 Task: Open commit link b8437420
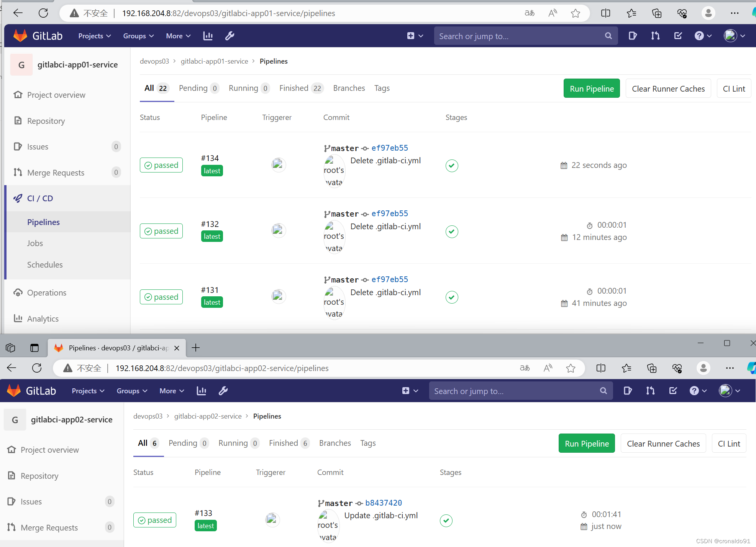click(x=383, y=503)
